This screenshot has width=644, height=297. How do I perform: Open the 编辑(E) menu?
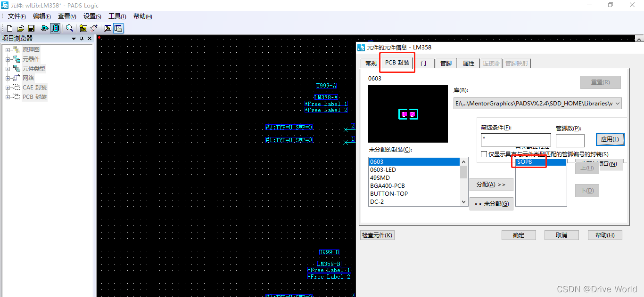(41, 16)
